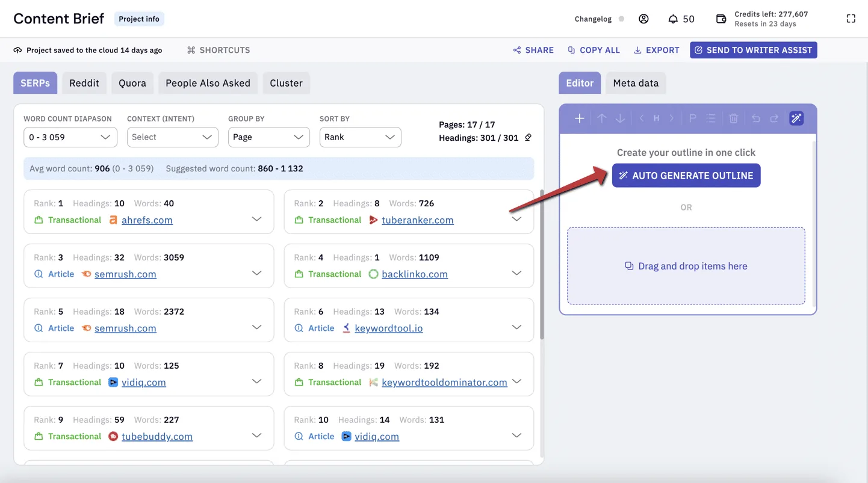Viewport: 868px width, 483px height.
Task: Click the magic wand icon in editor toolbar
Action: [x=796, y=118]
